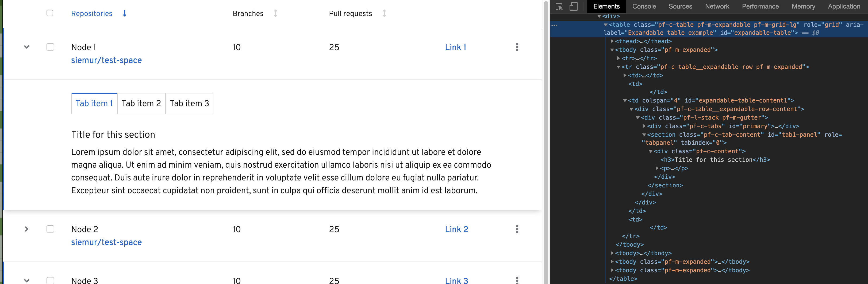Open the kebab menu for Node 1
868x284 pixels.
point(517,48)
